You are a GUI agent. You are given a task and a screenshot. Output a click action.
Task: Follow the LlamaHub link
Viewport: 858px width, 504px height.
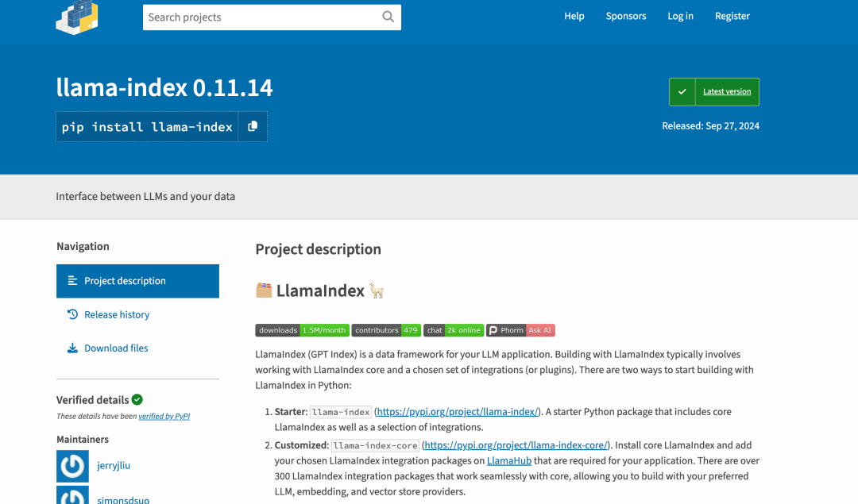[508, 460]
